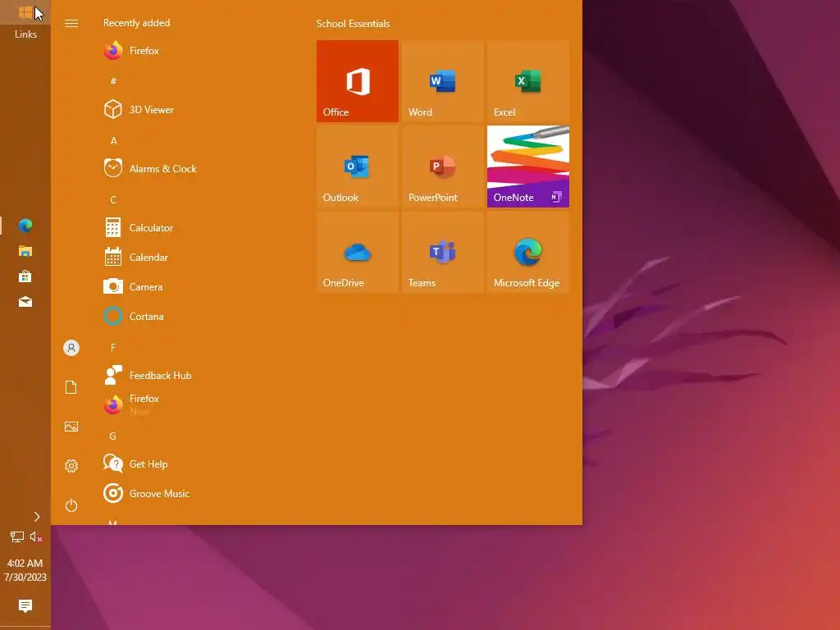Open the Office tile
The height and width of the screenshot is (630, 840).
tap(358, 81)
